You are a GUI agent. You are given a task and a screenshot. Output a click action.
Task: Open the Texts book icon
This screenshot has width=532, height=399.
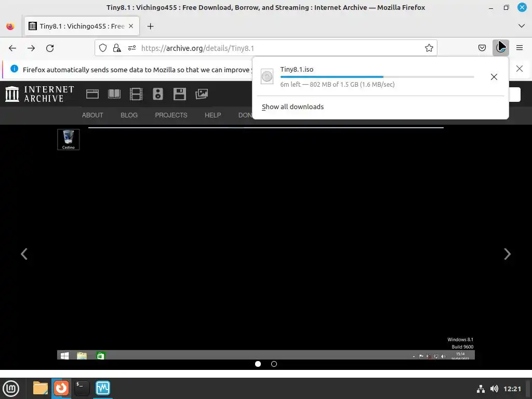tap(114, 94)
